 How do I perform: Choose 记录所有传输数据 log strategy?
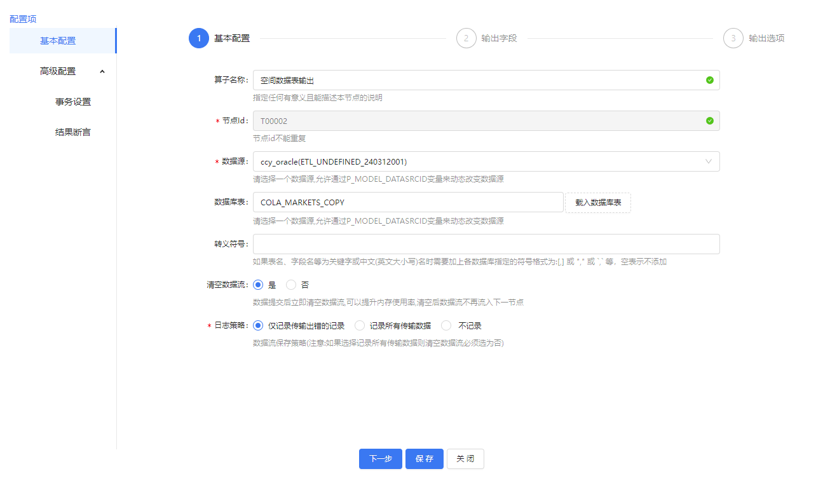point(360,325)
